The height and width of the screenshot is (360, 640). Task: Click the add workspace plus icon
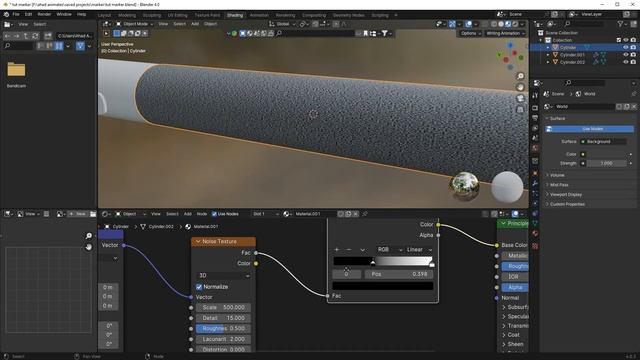click(x=396, y=15)
